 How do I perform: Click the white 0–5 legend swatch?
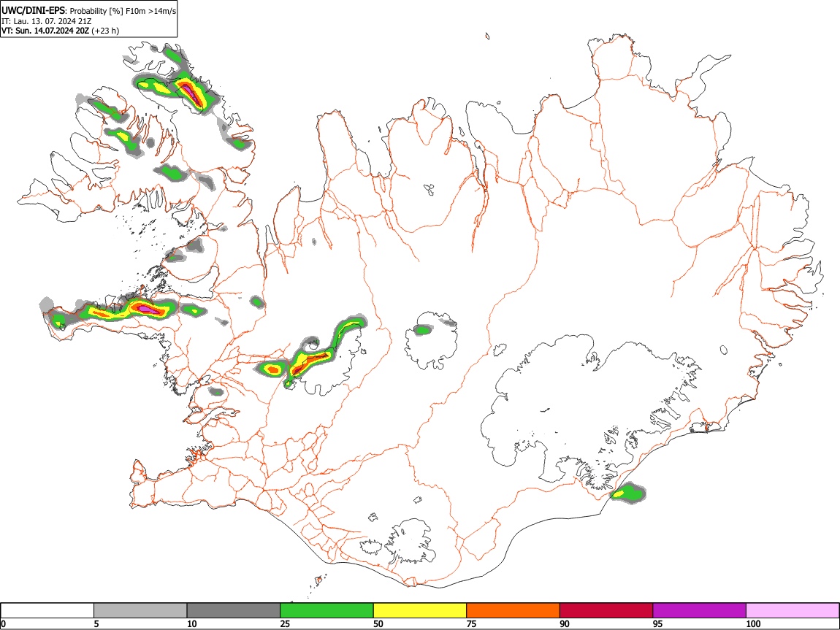(x=47, y=611)
